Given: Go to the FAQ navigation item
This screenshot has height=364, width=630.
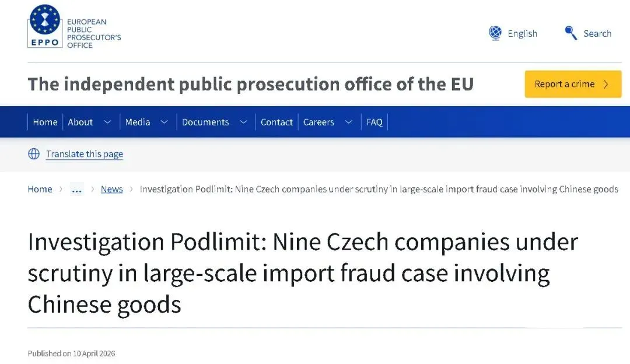Looking at the screenshot, I should pyautogui.click(x=374, y=122).
